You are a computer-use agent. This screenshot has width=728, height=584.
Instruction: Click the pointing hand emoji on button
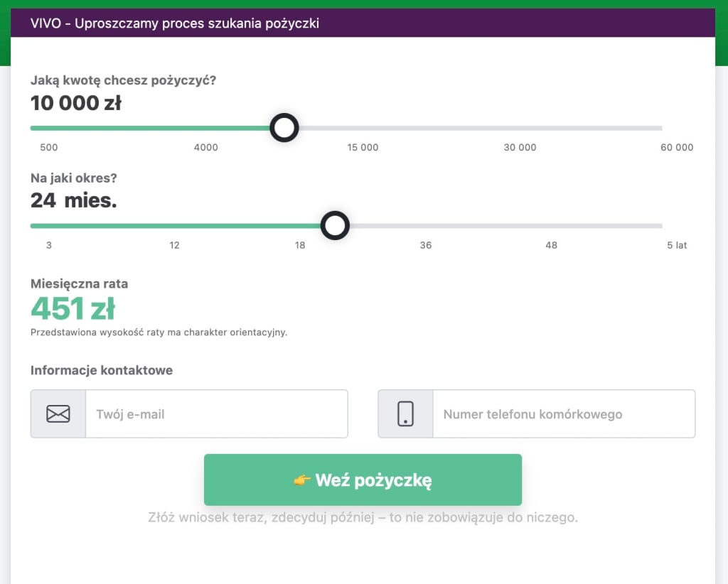pyautogui.click(x=302, y=480)
